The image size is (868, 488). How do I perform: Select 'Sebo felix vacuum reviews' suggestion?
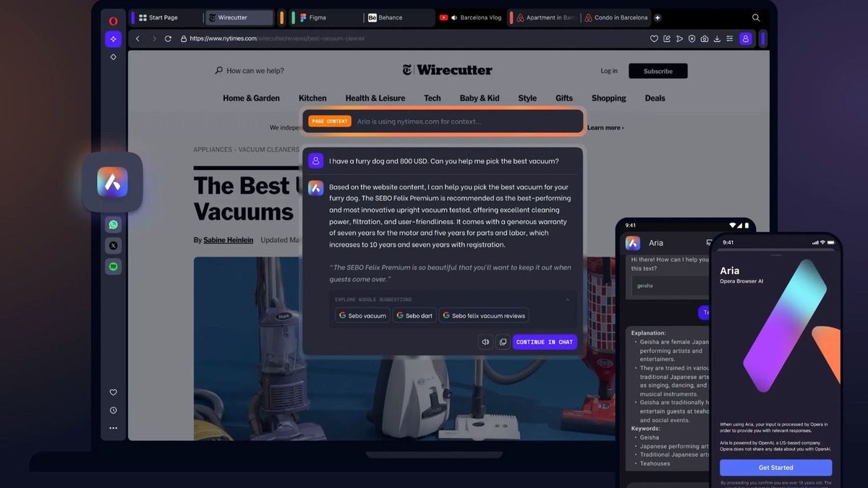click(x=484, y=315)
